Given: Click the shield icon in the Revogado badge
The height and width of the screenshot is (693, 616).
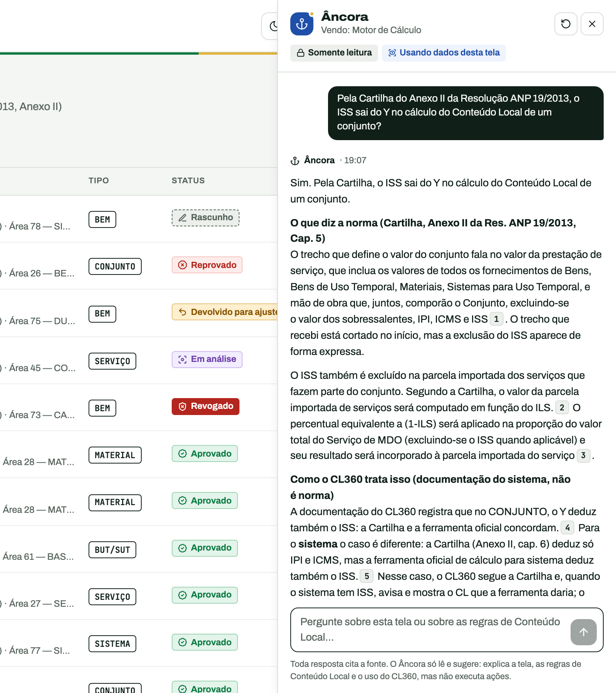Looking at the screenshot, I should point(182,407).
